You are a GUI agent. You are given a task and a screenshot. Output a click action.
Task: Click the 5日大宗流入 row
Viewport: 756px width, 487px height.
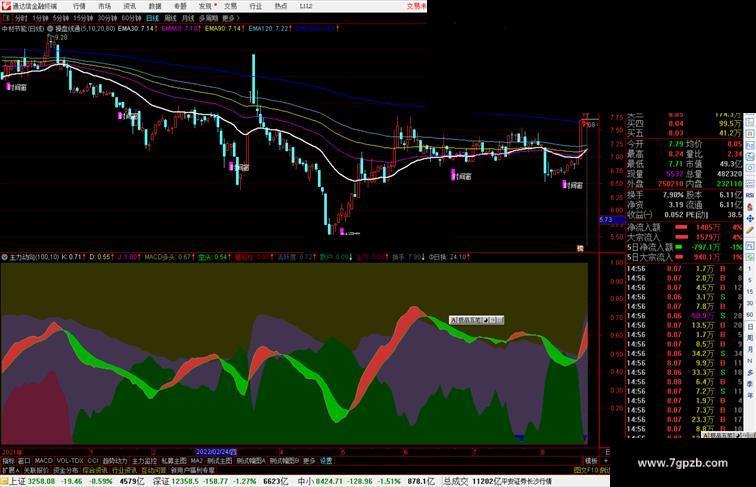pyautogui.click(x=685, y=257)
